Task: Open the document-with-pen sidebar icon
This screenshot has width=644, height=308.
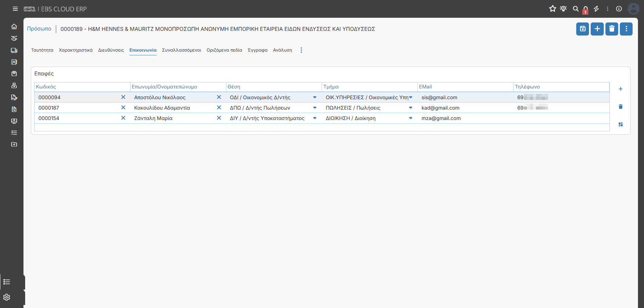Action: [14, 97]
